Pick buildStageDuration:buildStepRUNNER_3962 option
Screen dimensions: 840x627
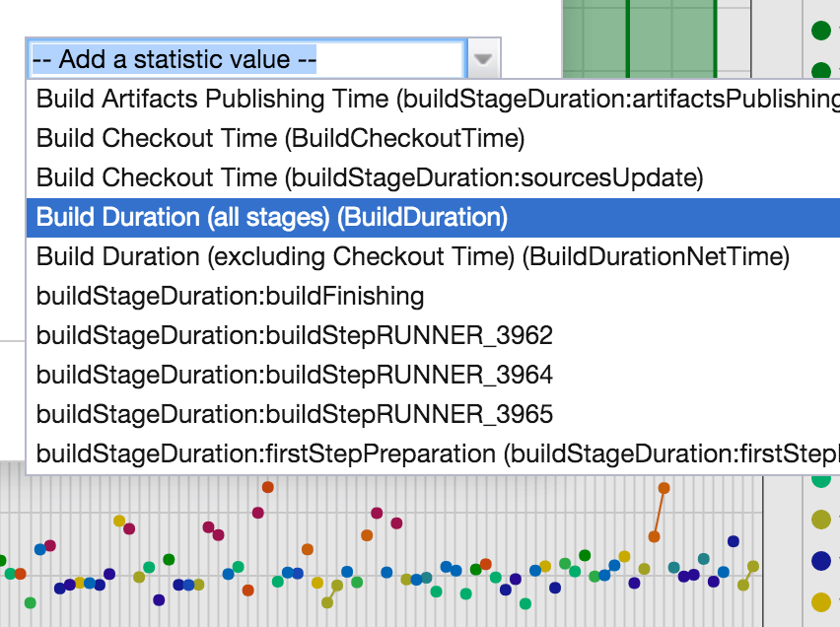coord(295,335)
